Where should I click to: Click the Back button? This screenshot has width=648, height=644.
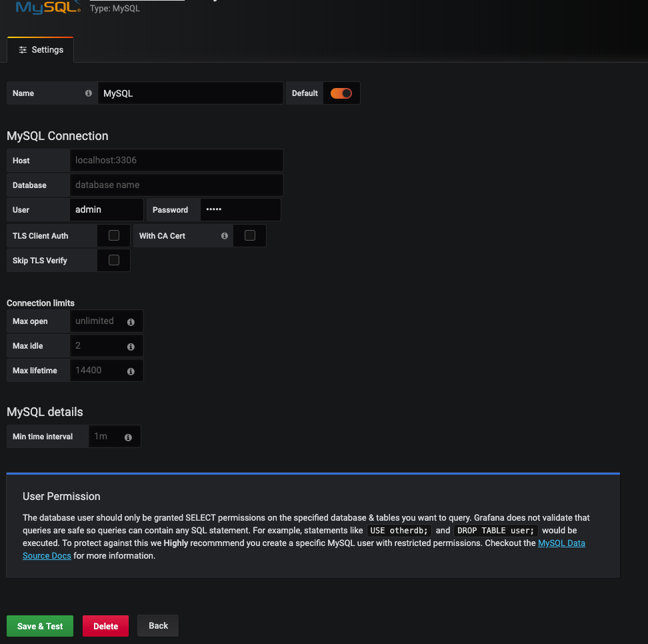click(158, 625)
